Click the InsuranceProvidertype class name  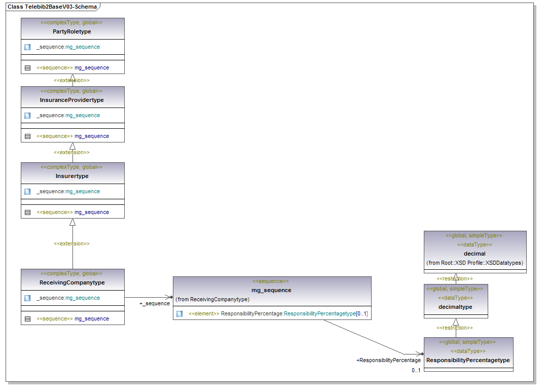pos(72,100)
